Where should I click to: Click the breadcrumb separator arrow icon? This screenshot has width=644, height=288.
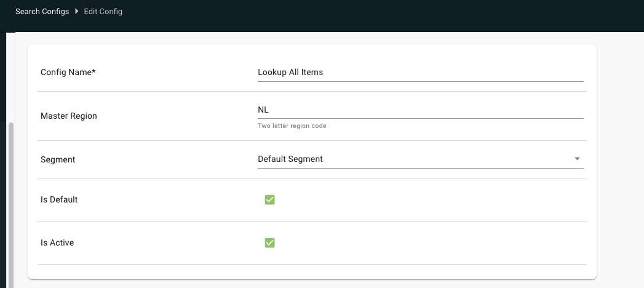tap(76, 12)
